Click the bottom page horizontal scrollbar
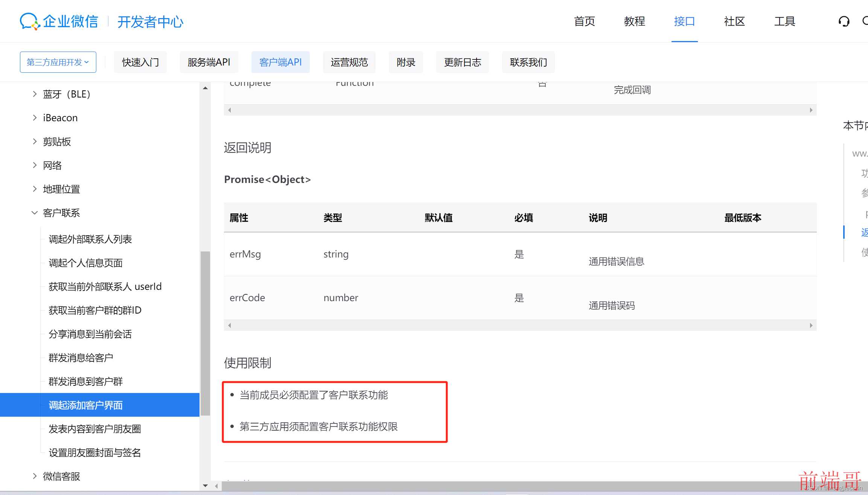The width and height of the screenshot is (868, 495). point(544,486)
